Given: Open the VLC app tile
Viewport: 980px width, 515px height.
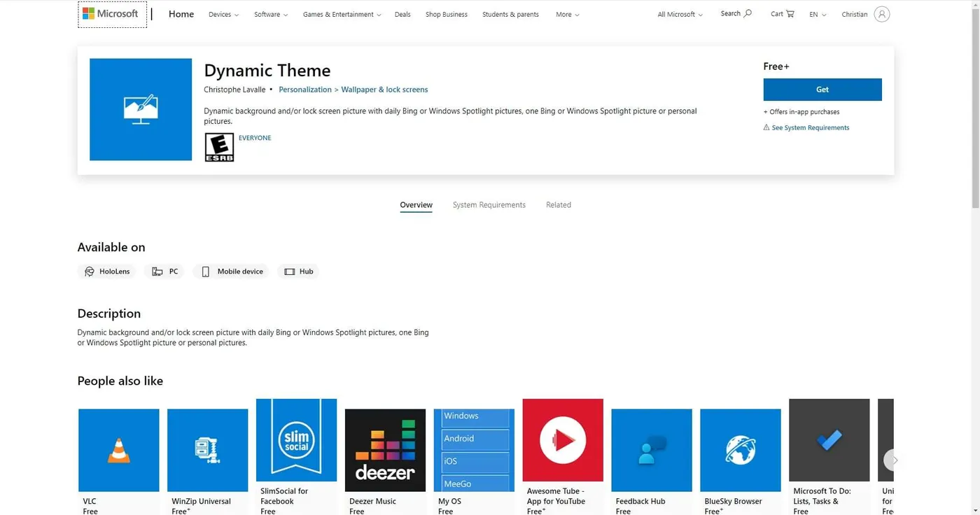Looking at the screenshot, I should 119,462.
